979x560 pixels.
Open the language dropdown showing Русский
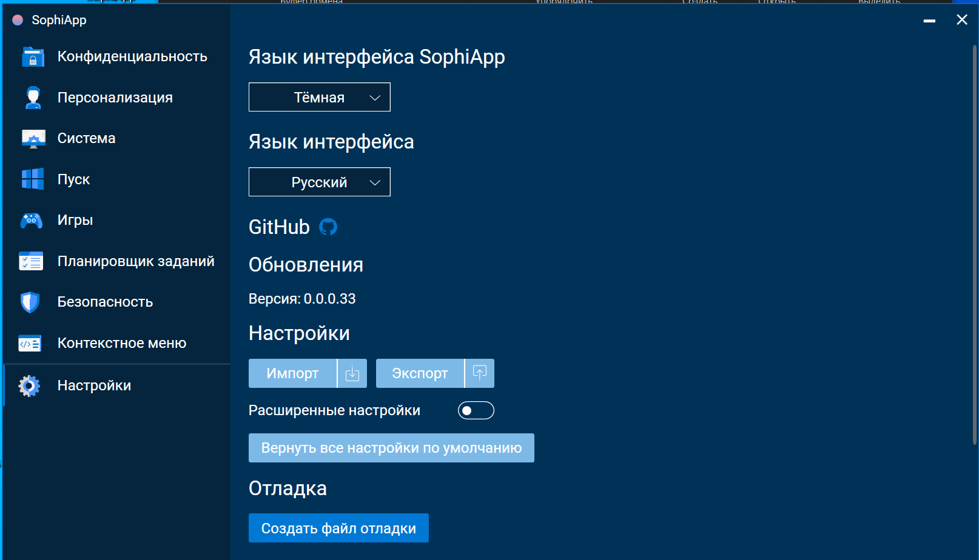click(x=319, y=182)
